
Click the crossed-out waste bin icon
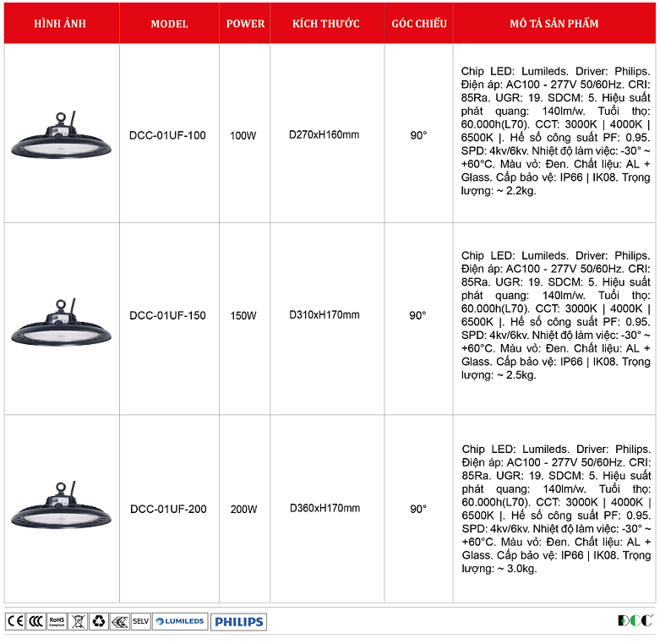(78, 621)
